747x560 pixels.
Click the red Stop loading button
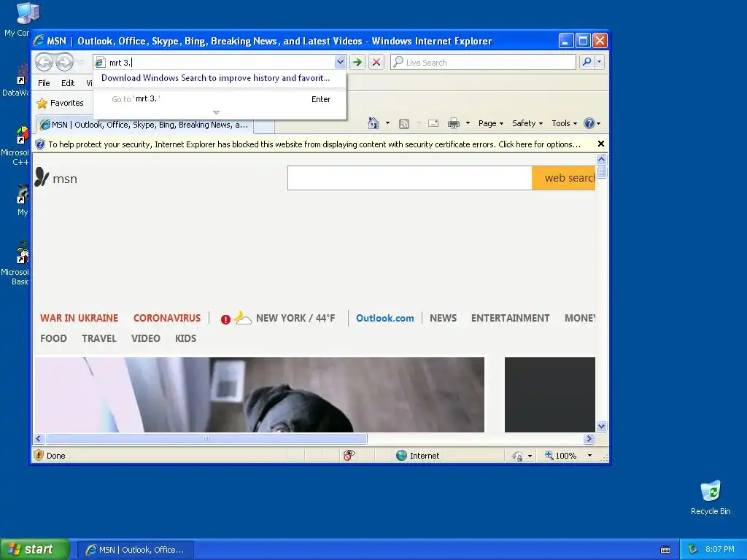(x=376, y=63)
